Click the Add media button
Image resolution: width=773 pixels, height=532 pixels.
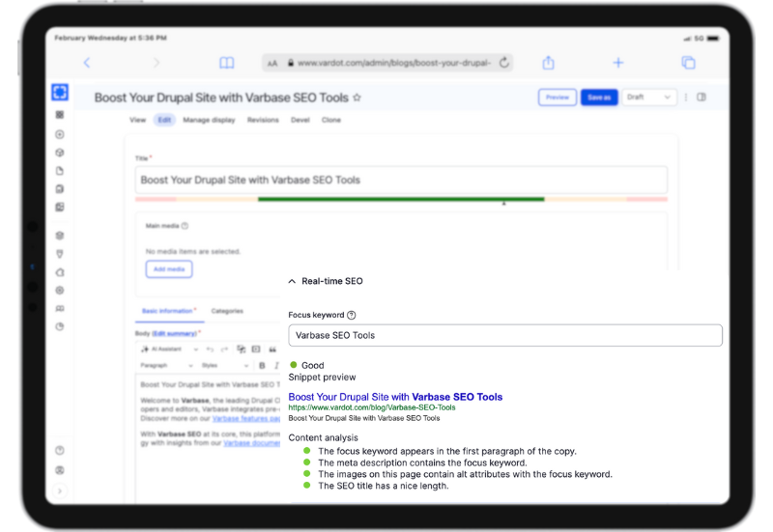point(169,269)
